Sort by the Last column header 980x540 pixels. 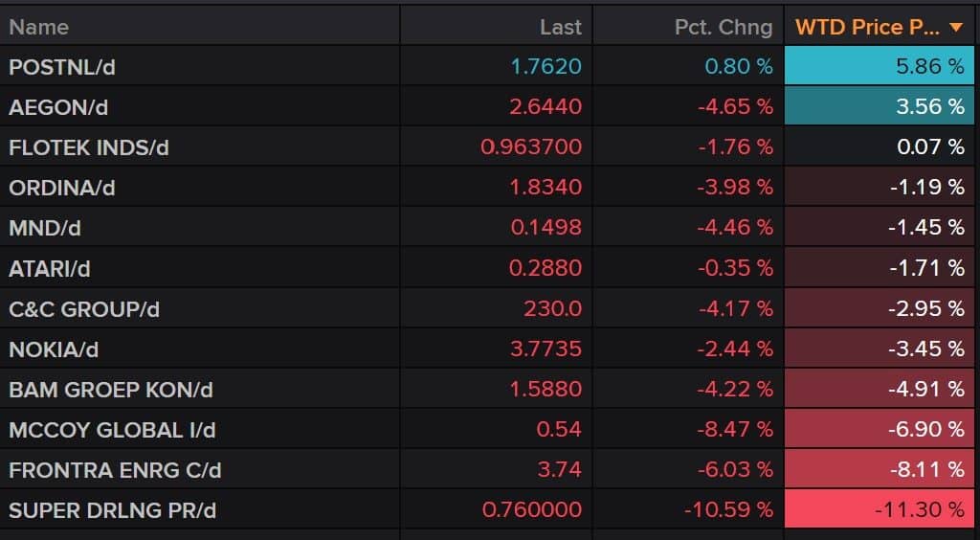click(x=560, y=27)
